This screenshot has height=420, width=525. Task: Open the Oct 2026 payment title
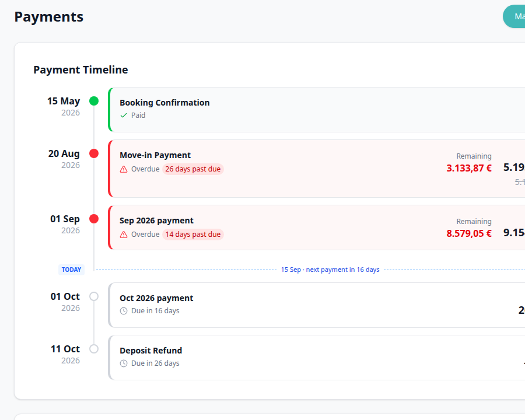coord(156,298)
